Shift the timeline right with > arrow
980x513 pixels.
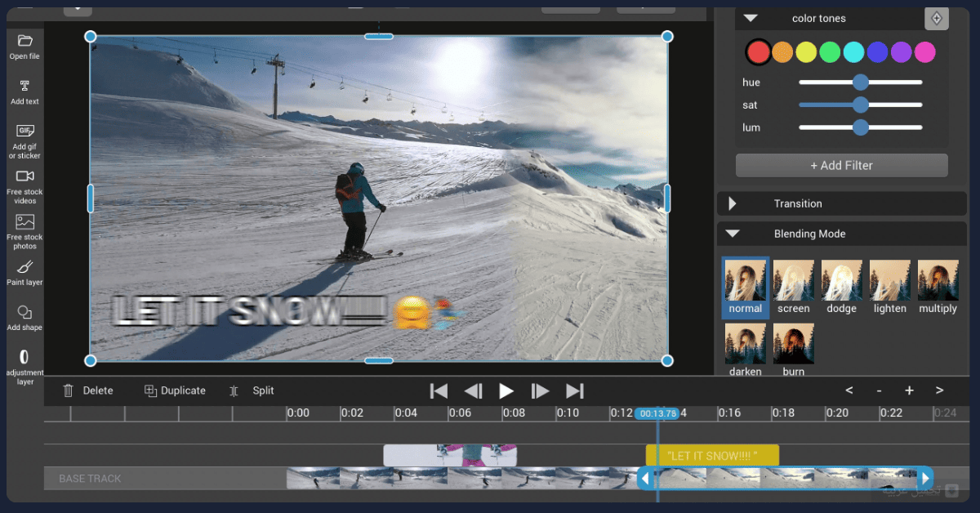939,390
